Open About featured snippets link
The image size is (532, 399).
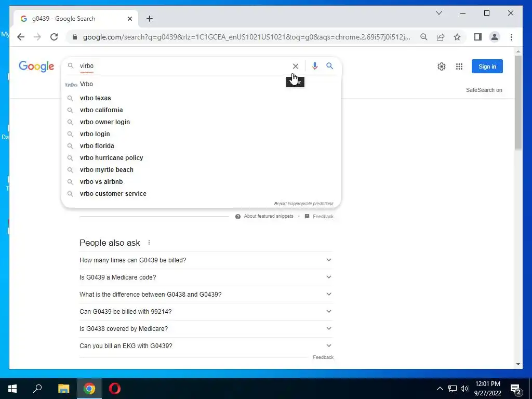click(269, 216)
